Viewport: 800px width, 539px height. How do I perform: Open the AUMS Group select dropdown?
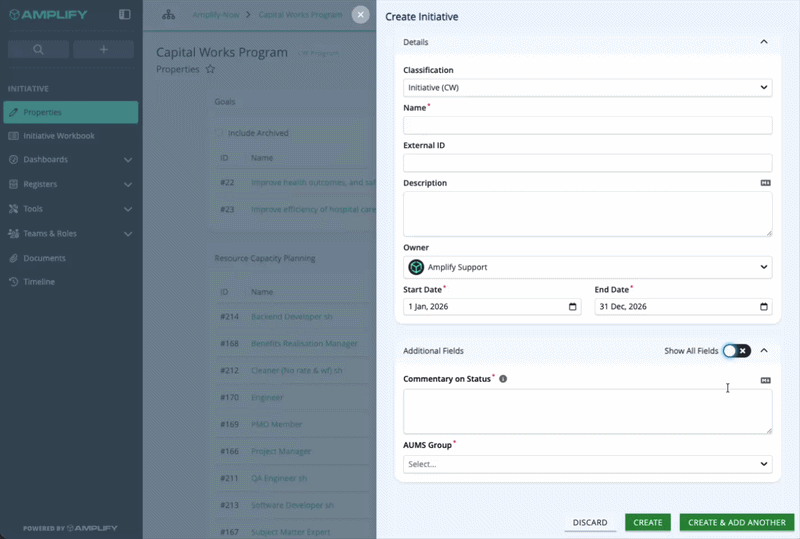coord(587,464)
